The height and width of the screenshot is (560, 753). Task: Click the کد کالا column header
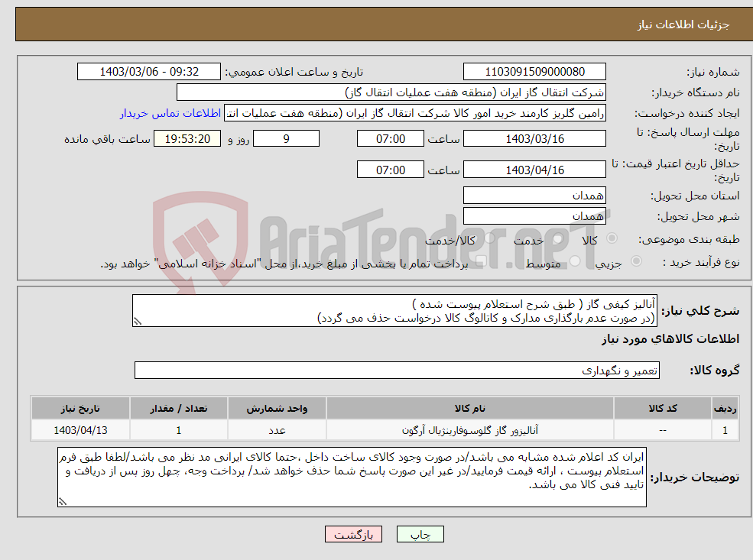click(x=663, y=409)
